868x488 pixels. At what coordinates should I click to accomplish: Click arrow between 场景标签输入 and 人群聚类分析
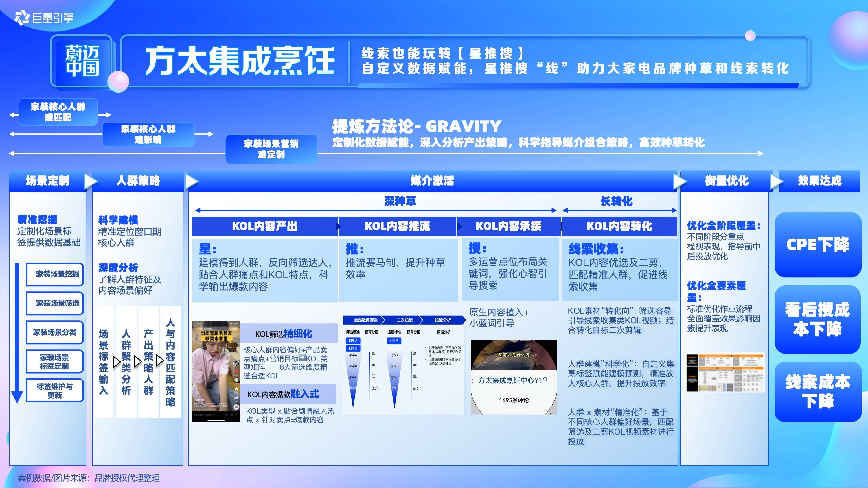tap(117, 362)
